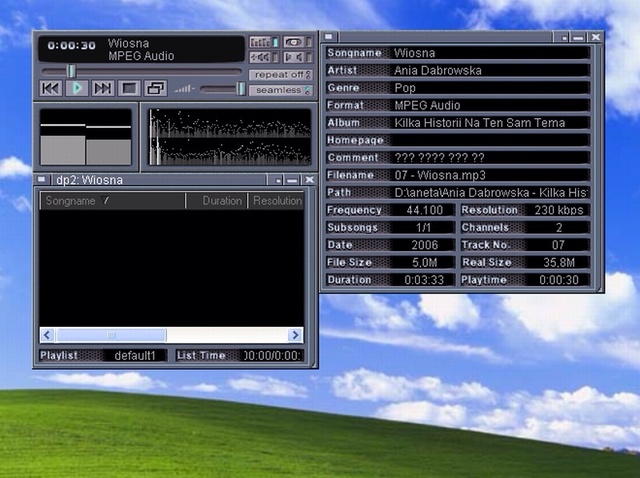
Task: Click the Genre value Pop
Action: coord(405,88)
